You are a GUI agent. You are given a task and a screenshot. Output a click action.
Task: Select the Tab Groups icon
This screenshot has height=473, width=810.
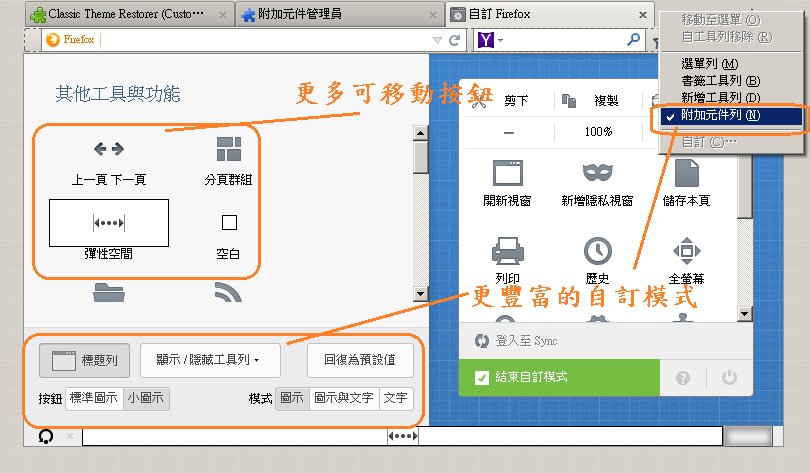pyautogui.click(x=229, y=149)
